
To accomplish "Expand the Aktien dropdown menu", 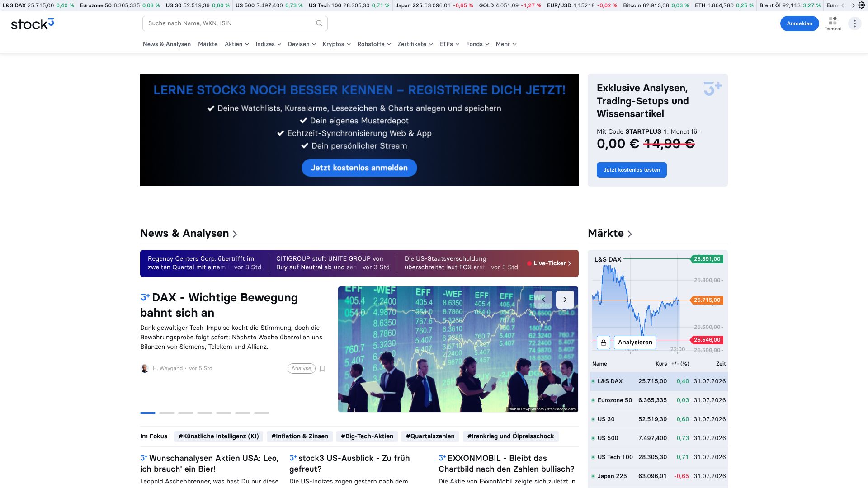I will tap(237, 44).
